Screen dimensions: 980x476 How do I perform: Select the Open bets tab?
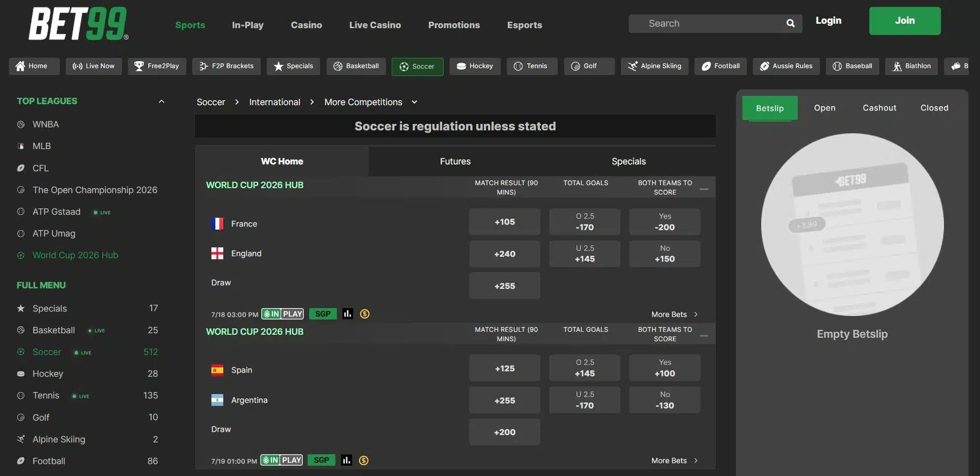824,108
